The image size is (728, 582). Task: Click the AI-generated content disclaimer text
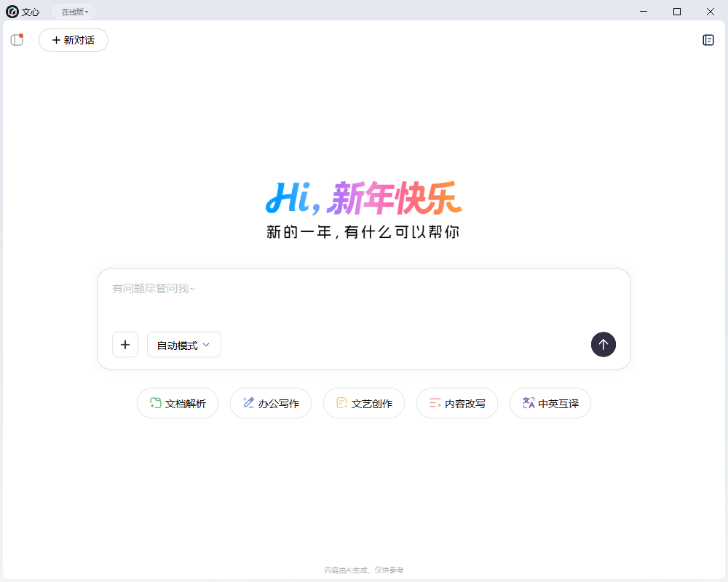[364, 570]
